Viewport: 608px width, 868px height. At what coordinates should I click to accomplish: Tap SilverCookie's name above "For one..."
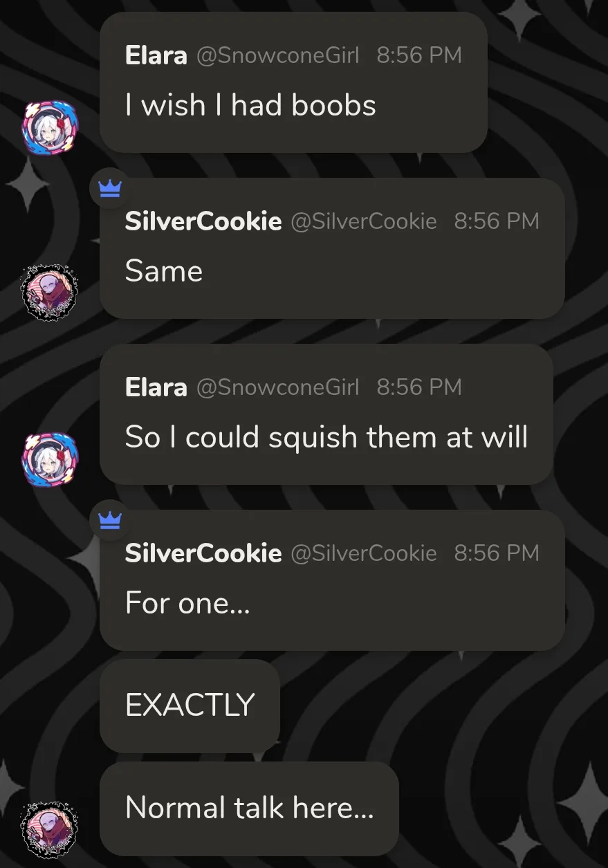tap(203, 553)
